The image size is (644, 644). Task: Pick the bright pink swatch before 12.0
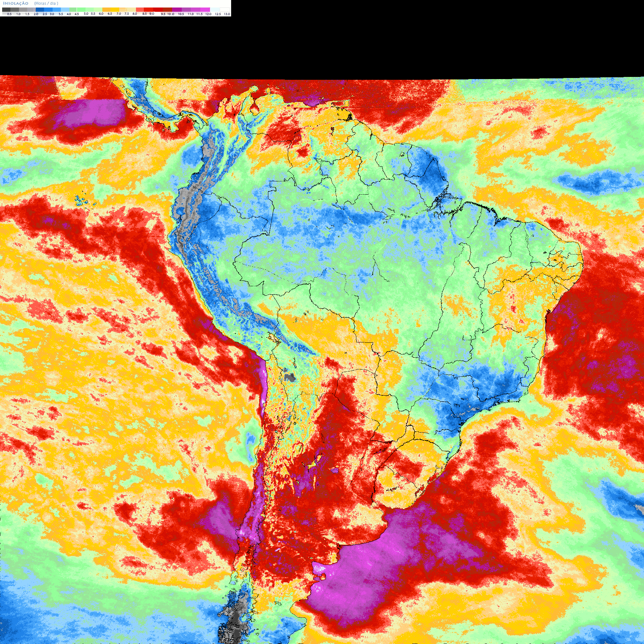[205, 10]
